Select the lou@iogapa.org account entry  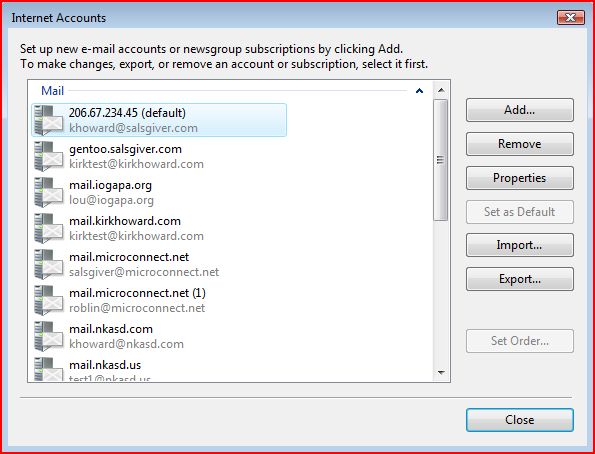pos(159,192)
